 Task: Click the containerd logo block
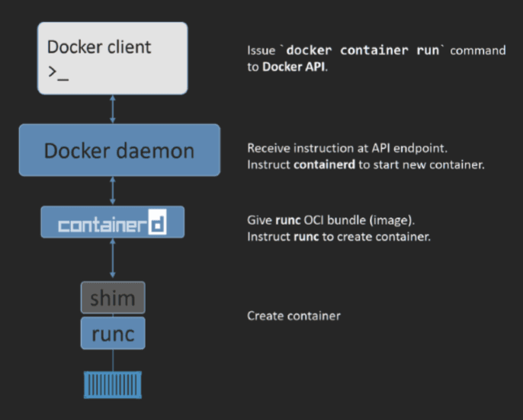pyautogui.click(x=113, y=222)
